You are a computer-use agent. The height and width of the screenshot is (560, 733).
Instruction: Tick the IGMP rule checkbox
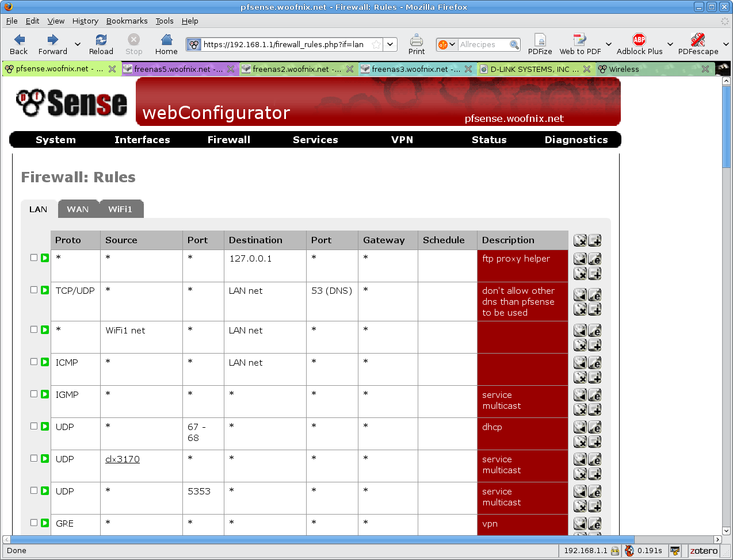[34, 394]
